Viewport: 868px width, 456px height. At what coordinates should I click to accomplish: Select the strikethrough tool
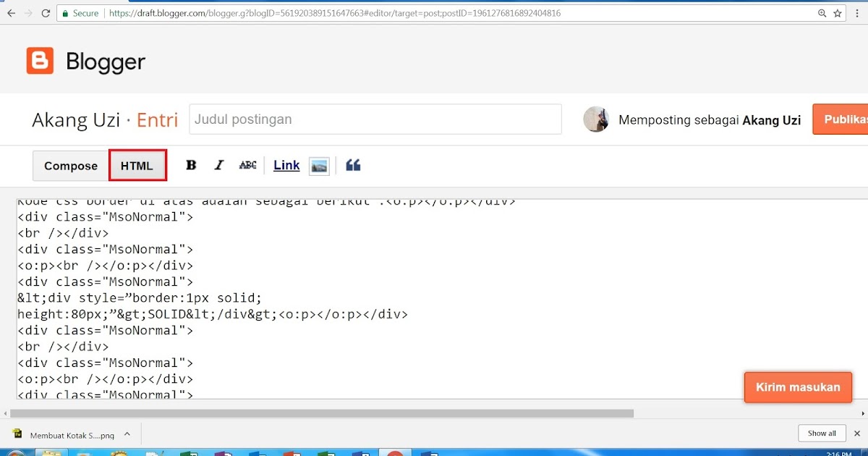click(247, 165)
